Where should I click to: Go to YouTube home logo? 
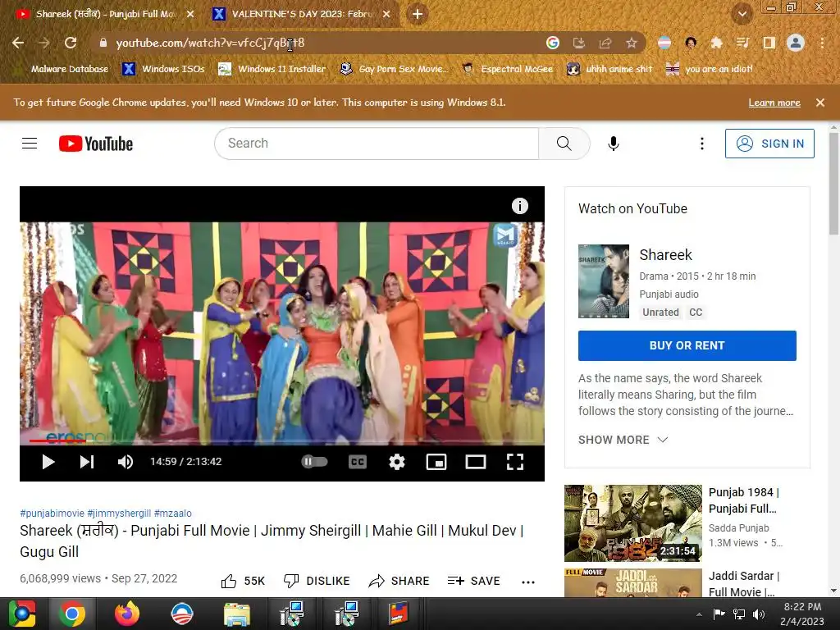tap(96, 144)
